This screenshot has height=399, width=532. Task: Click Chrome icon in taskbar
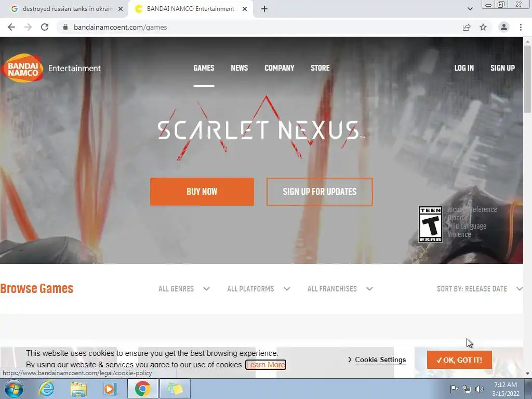(x=142, y=389)
